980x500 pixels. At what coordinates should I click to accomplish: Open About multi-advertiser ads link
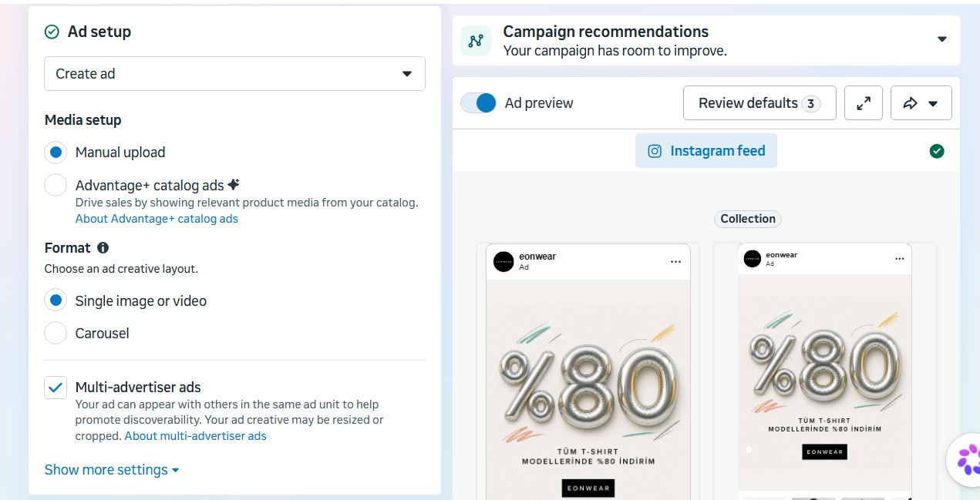point(196,436)
